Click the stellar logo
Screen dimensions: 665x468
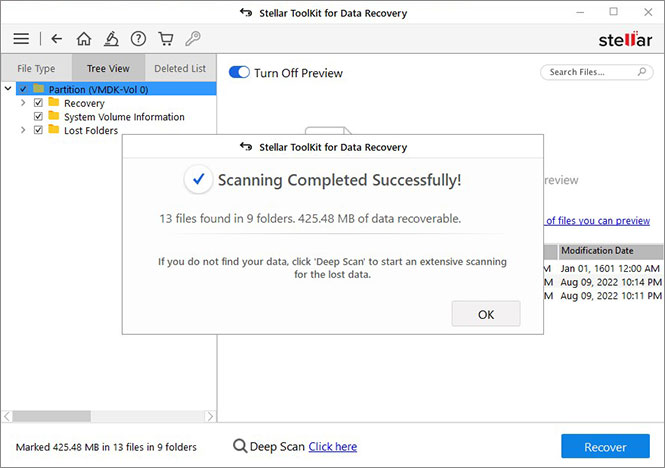pyautogui.click(x=625, y=39)
